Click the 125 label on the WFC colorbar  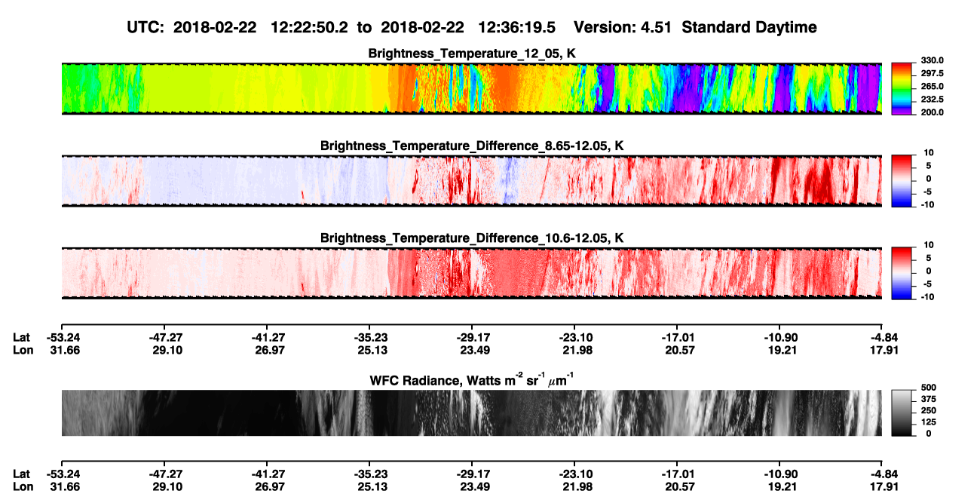(929, 422)
